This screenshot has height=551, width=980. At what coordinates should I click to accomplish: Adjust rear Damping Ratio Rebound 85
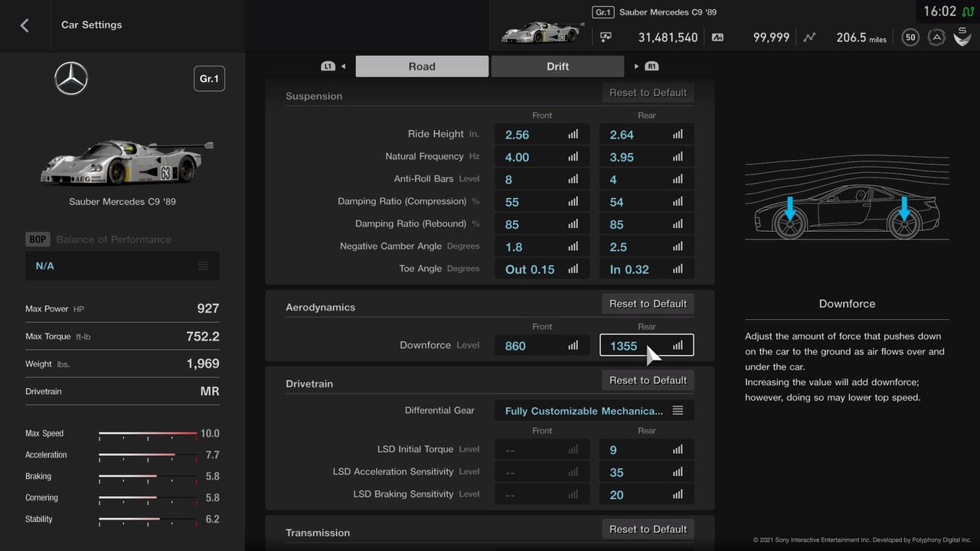click(x=647, y=224)
